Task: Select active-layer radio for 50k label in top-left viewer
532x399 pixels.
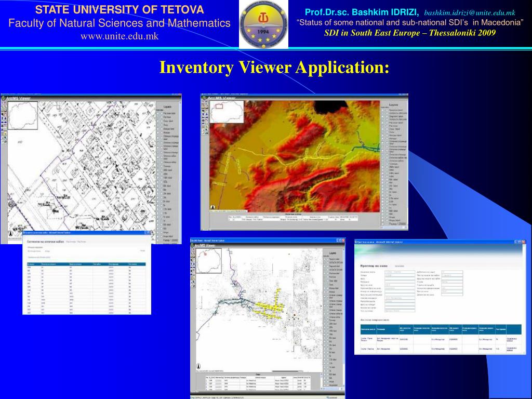Action: (x=162, y=185)
